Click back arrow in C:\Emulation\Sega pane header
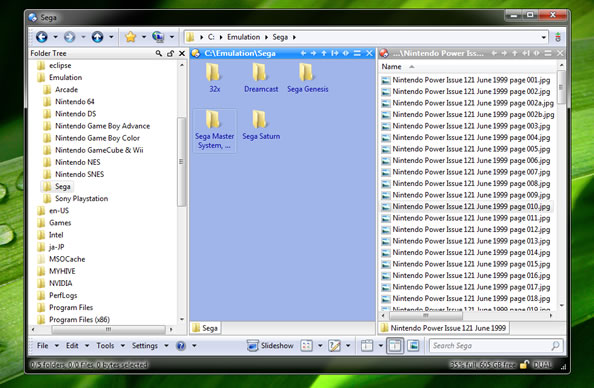The height and width of the screenshot is (388, 594). click(x=303, y=53)
